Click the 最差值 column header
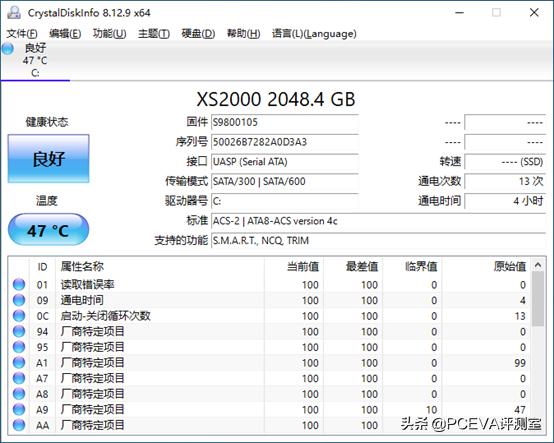This screenshot has height=443, width=554. point(353,267)
